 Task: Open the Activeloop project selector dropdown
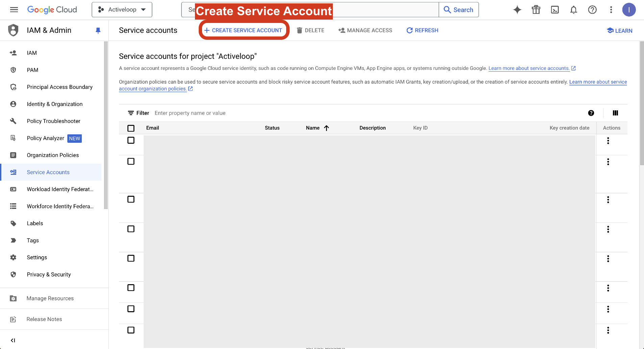122,10
